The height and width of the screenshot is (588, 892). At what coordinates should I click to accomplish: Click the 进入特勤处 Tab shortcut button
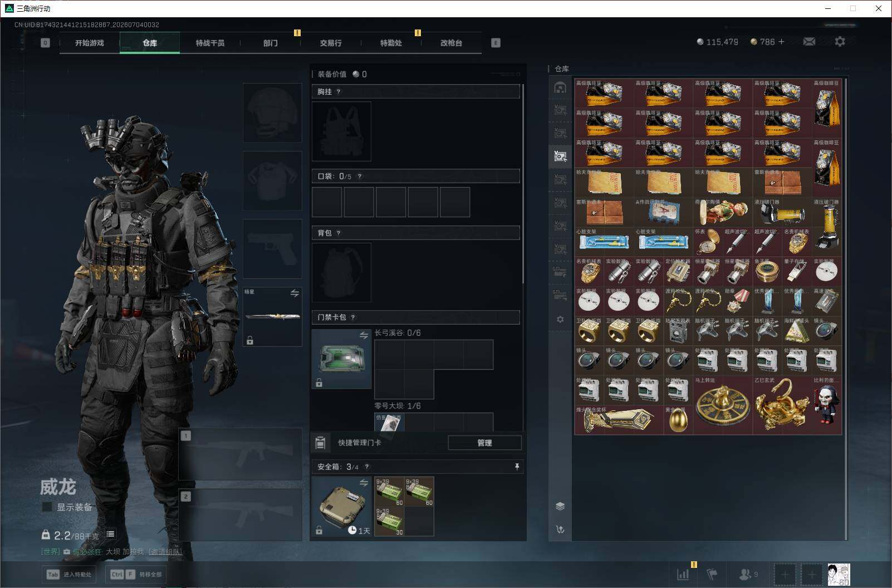coord(68,574)
